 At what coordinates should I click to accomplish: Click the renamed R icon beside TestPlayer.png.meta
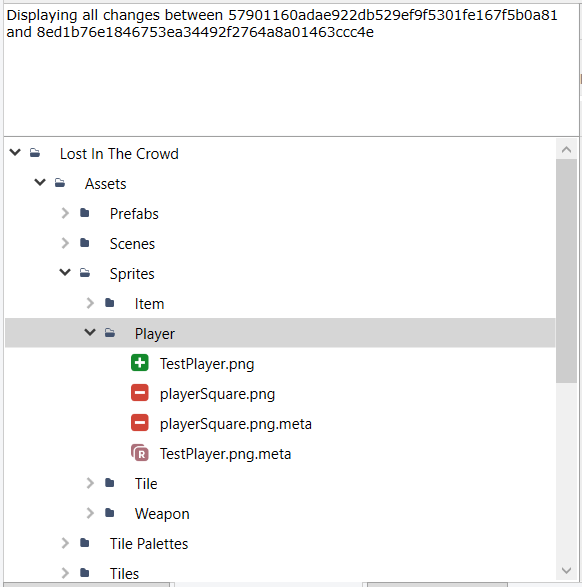pyautogui.click(x=140, y=453)
